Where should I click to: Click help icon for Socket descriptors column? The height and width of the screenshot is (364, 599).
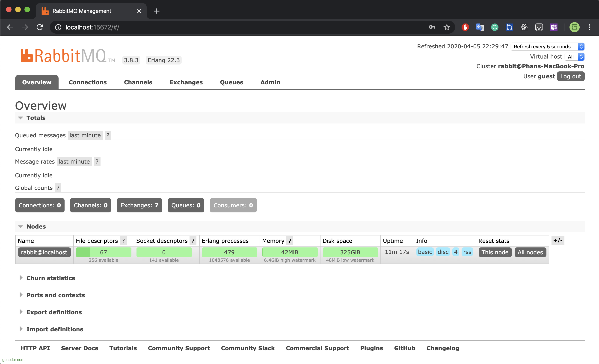[193, 241]
